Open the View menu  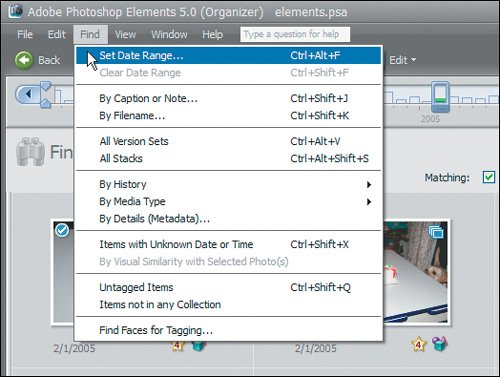125,34
